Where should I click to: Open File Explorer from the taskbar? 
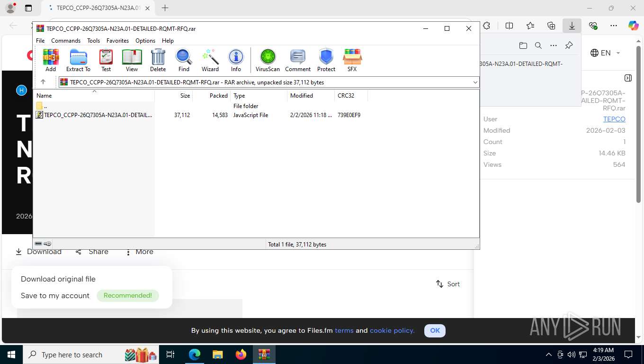coord(217,355)
